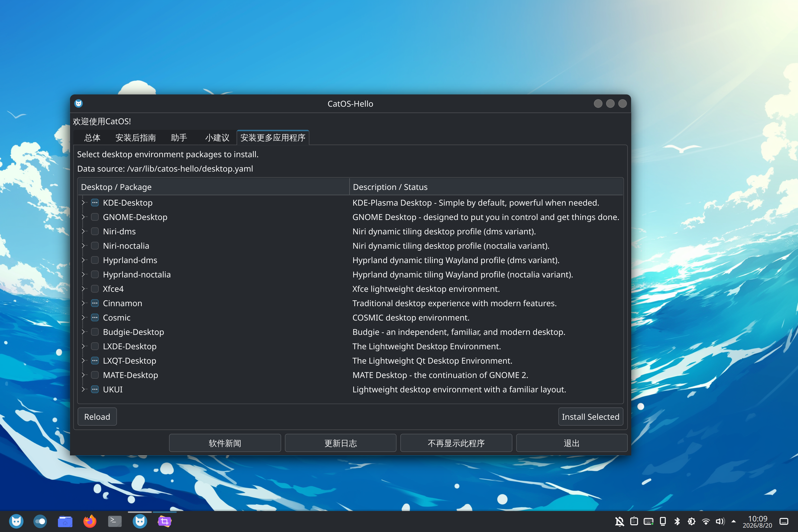
Task: Check the Xfce4 checkbox
Action: 95,289
